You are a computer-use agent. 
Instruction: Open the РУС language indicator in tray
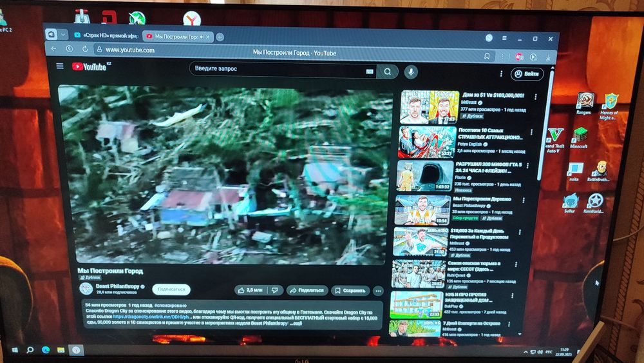pos(549,352)
